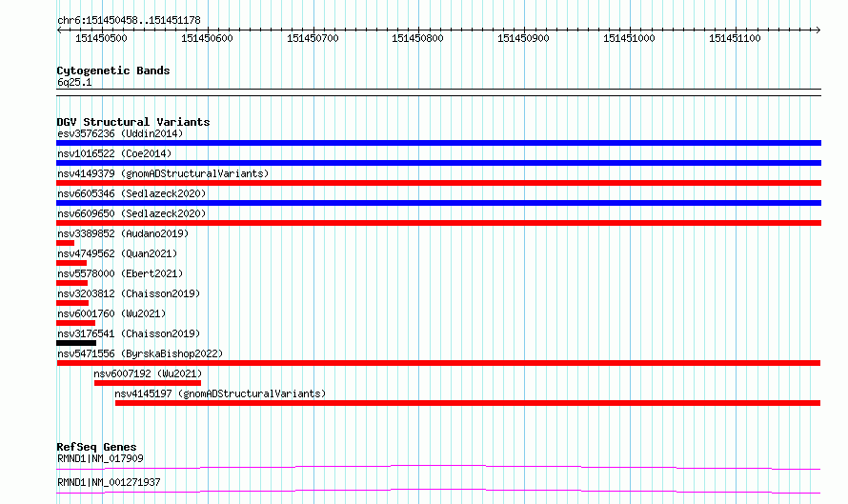Click the red bar under nsv6609650

coord(438,223)
